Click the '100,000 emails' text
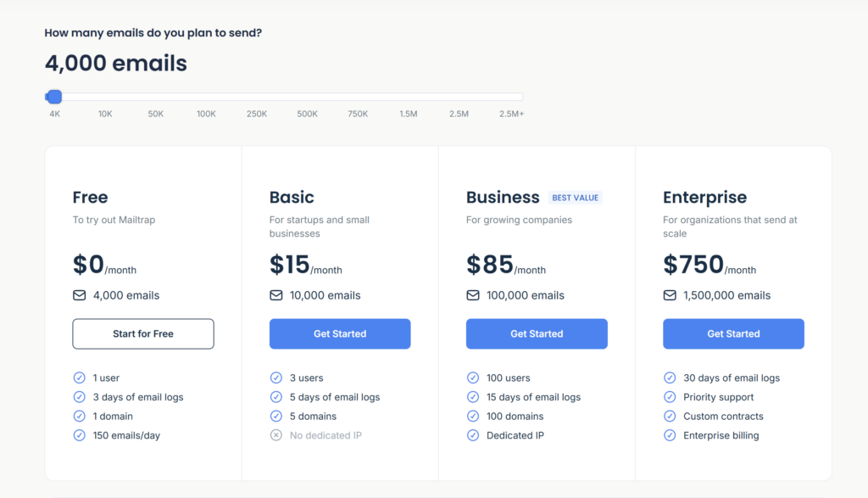868x498 pixels. click(x=526, y=295)
